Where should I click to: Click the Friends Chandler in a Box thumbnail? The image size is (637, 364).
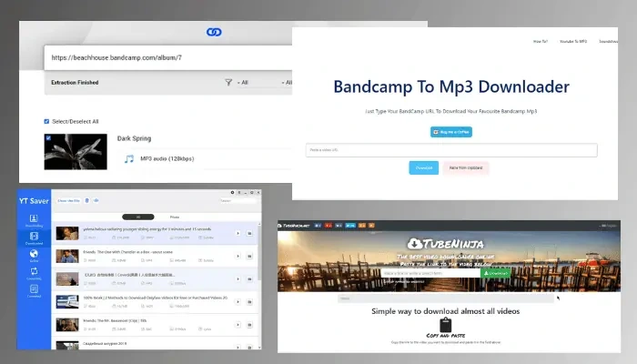coord(67,256)
